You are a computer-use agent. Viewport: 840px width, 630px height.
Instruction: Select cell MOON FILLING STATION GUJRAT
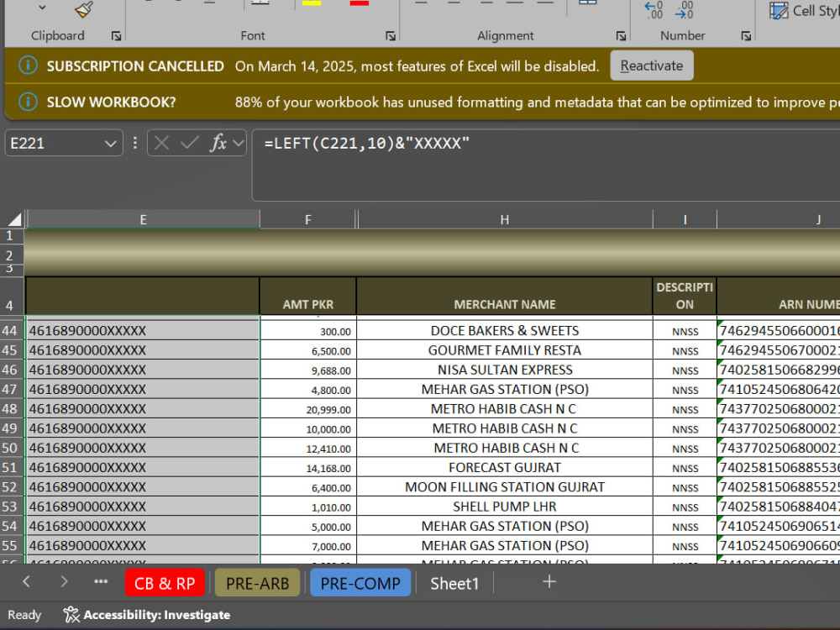coord(505,487)
